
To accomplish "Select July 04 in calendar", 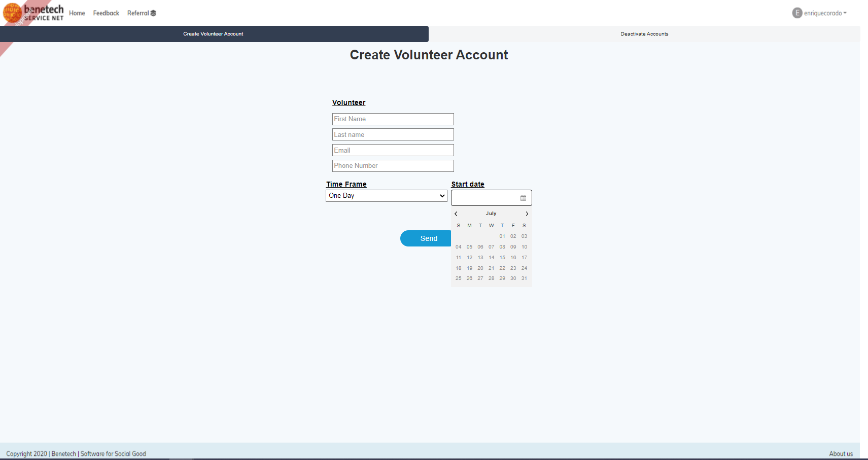I will (459, 247).
